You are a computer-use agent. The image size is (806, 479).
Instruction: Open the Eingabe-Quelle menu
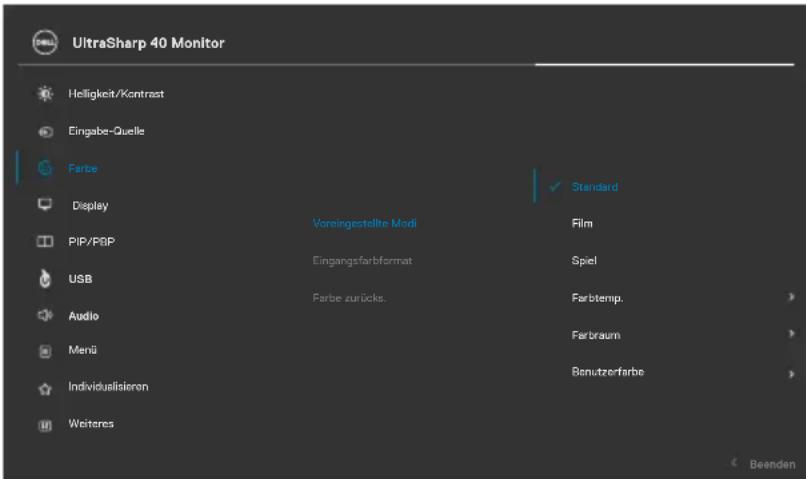[x=106, y=131]
